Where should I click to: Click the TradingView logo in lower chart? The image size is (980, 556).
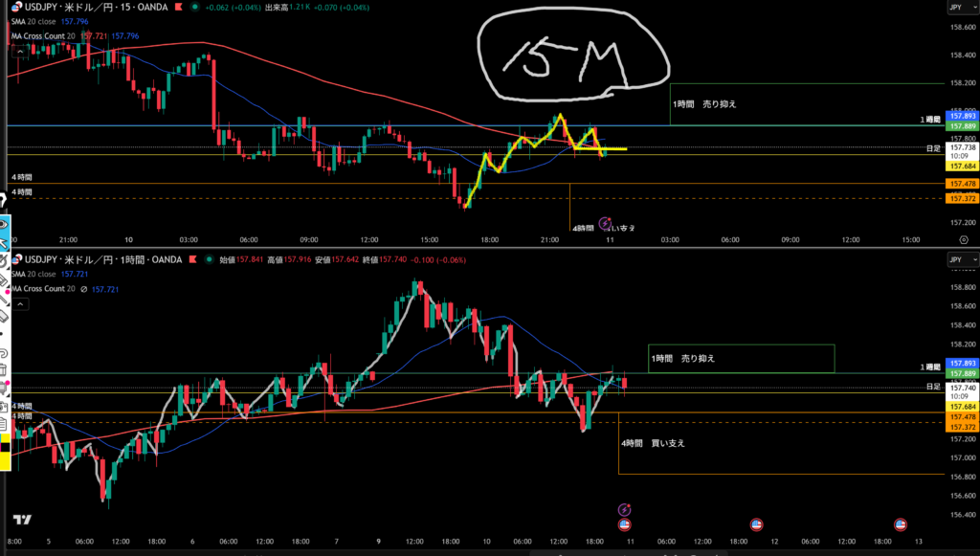click(x=22, y=520)
